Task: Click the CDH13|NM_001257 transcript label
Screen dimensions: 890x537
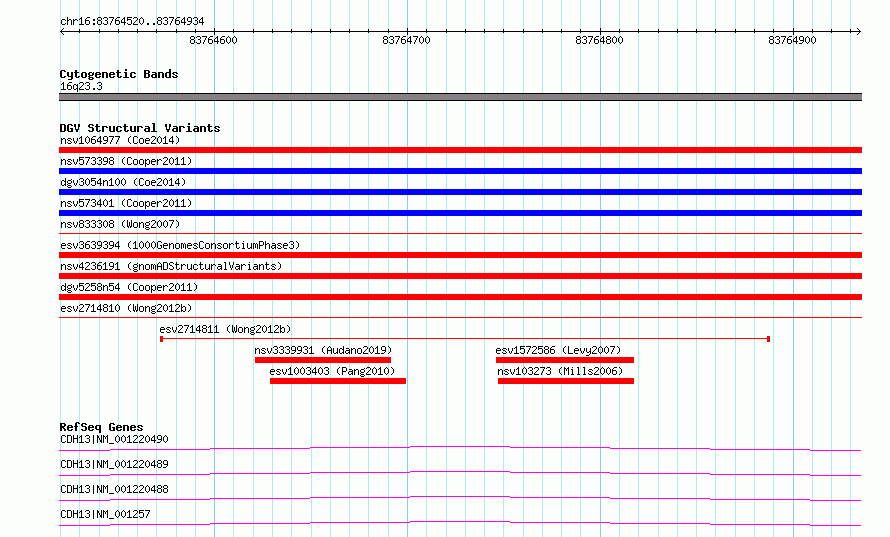Action: pos(105,514)
